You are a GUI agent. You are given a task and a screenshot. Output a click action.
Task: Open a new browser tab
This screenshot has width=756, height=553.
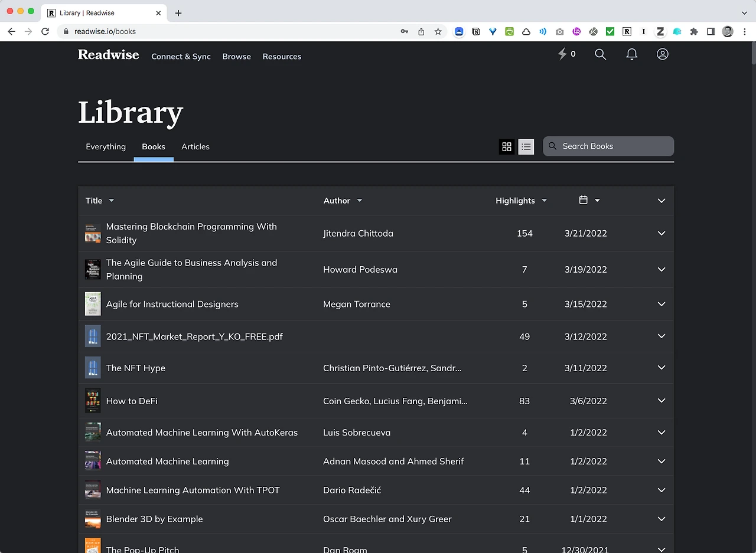click(178, 13)
